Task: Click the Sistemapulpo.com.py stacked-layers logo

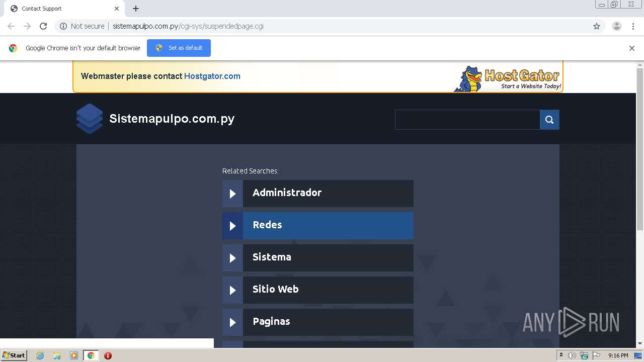Action: pyautogui.click(x=90, y=119)
